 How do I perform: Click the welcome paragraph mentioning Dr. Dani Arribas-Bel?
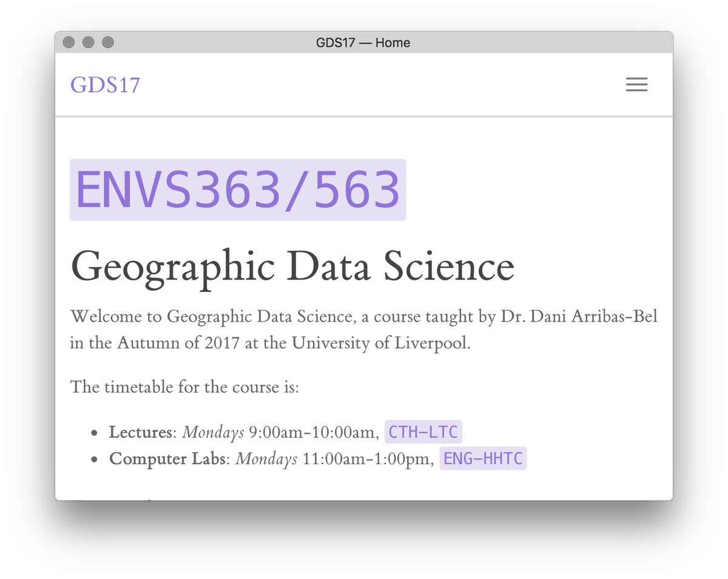pyautogui.click(x=364, y=330)
